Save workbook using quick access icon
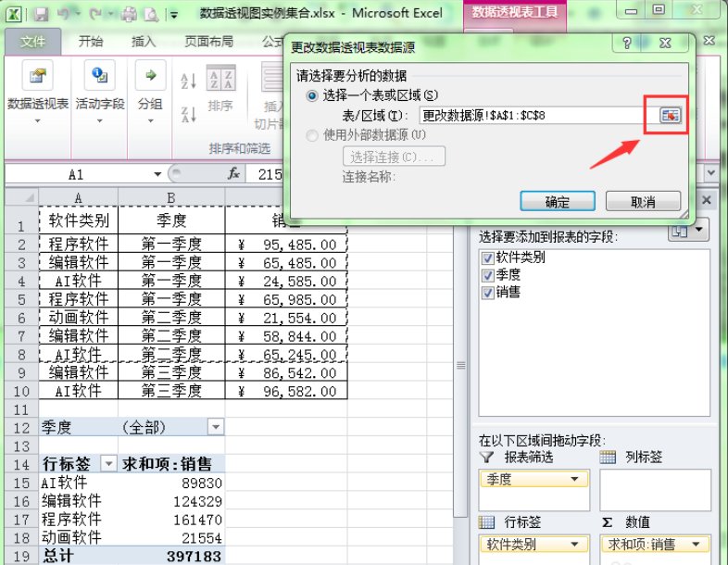The image size is (728, 565). click(41, 15)
